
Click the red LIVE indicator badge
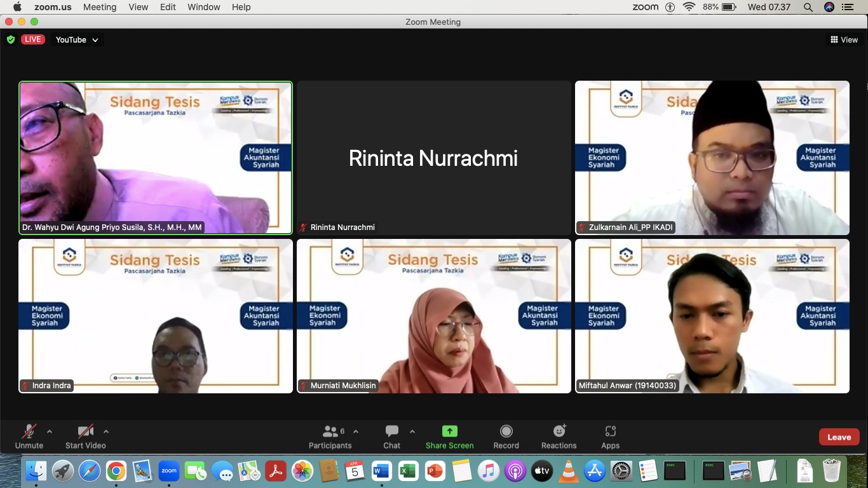[33, 39]
